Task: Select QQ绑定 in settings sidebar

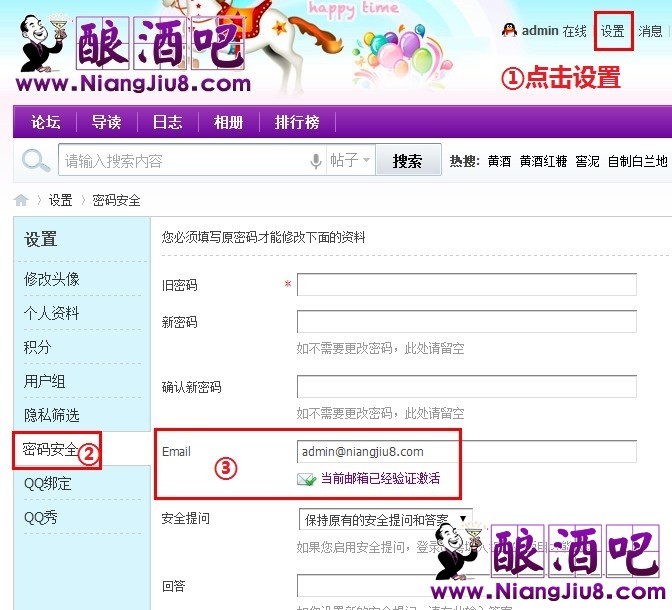Action: coord(48,484)
